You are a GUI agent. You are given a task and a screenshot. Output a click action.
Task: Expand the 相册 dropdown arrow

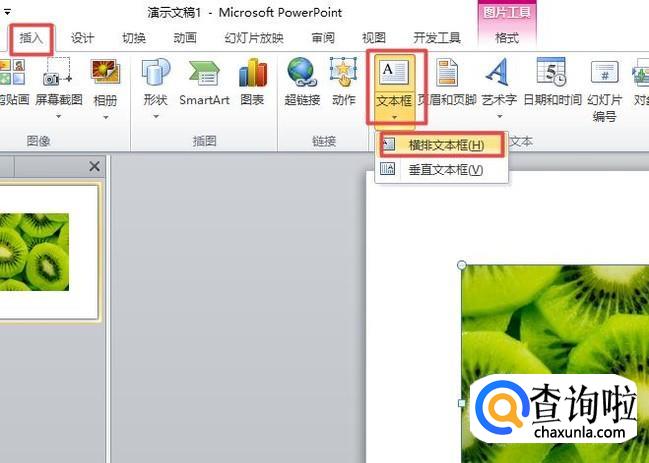(x=106, y=118)
